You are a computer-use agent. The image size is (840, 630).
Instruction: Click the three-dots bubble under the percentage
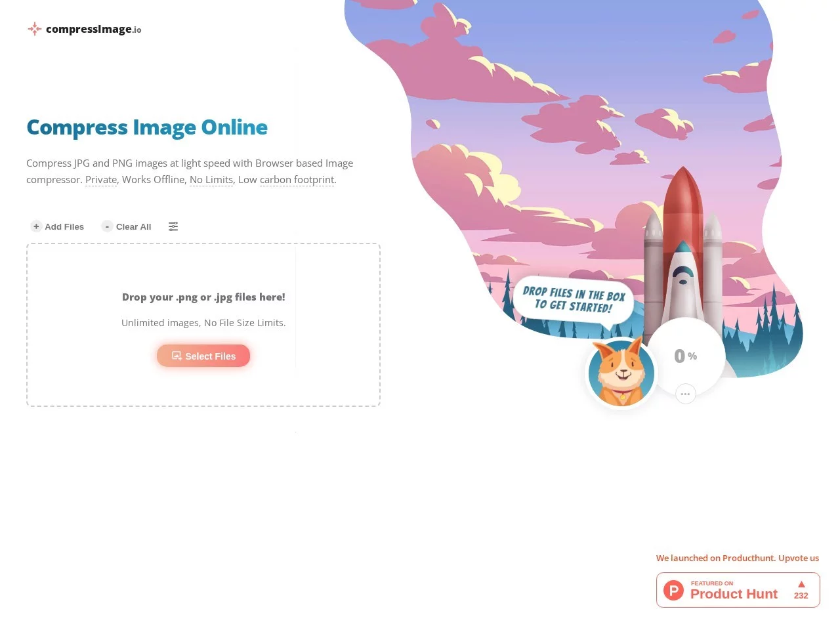[x=685, y=394]
